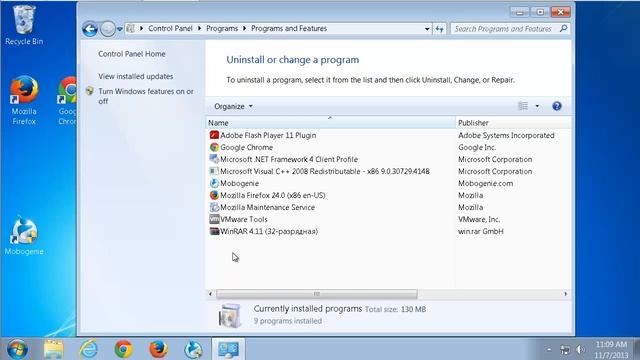Click the refresh icon beside address bar

439,29
